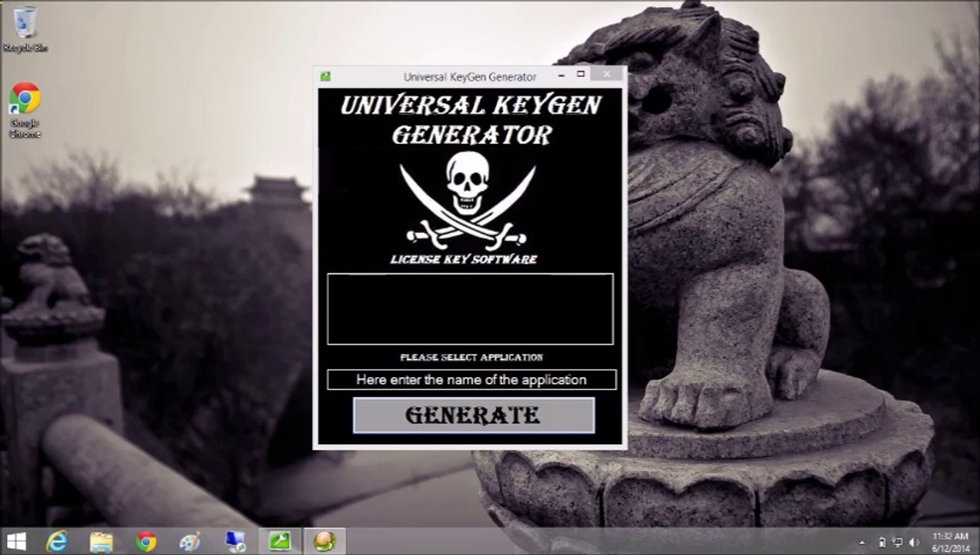Close the Universal KeyGen Generator window
980x555 pixels.
606,75
